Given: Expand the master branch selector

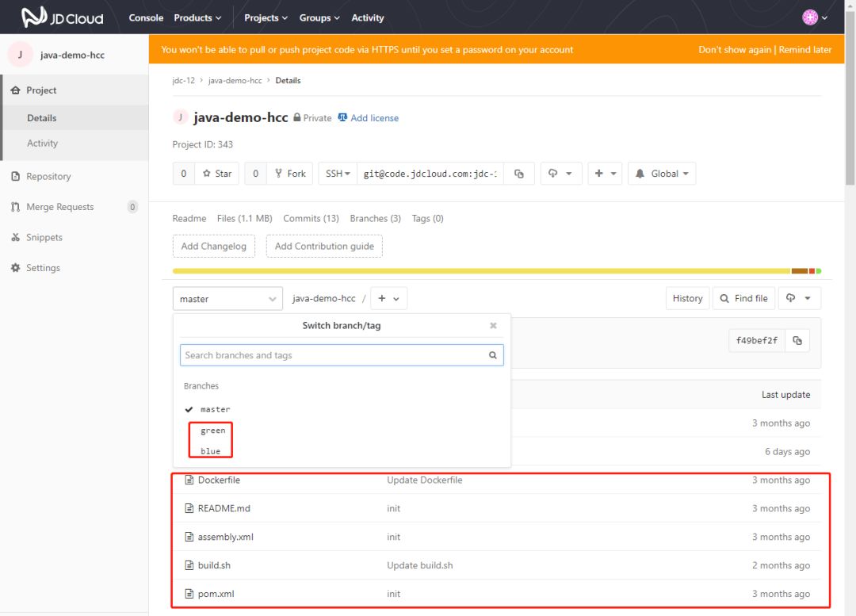Looking at the screenshot, I should [227, 299].
